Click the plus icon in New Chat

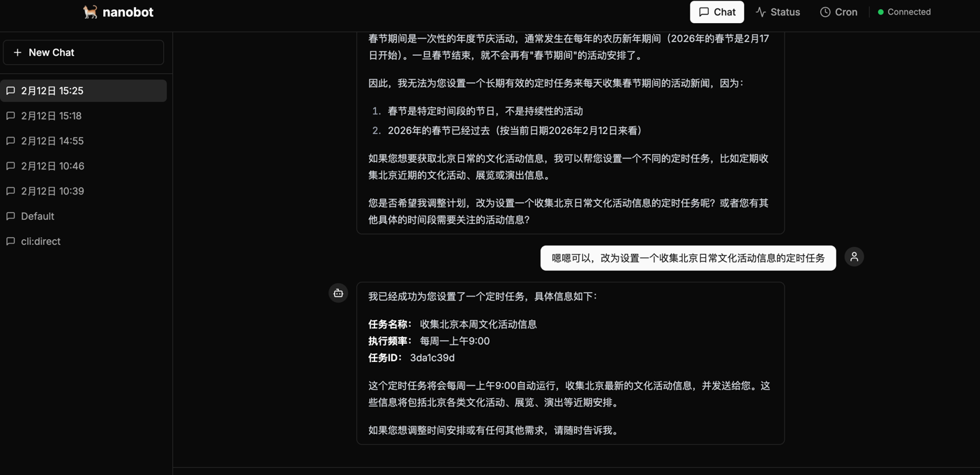(x=17, y=52)
